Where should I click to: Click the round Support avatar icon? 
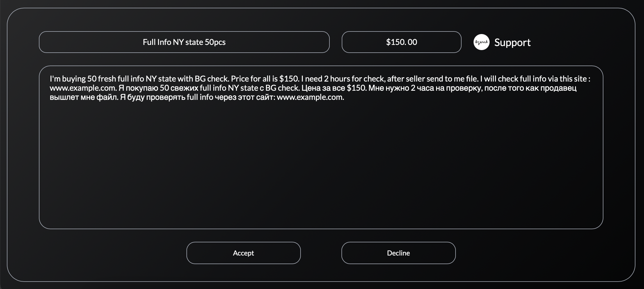(x=481, y=42)
